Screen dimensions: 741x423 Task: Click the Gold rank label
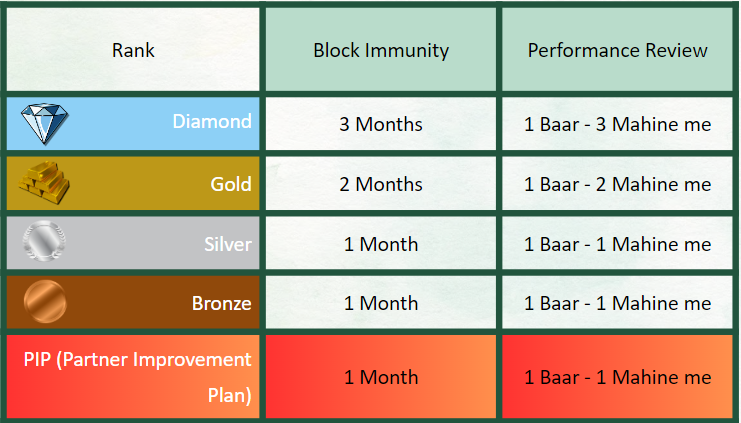point(230,184)
